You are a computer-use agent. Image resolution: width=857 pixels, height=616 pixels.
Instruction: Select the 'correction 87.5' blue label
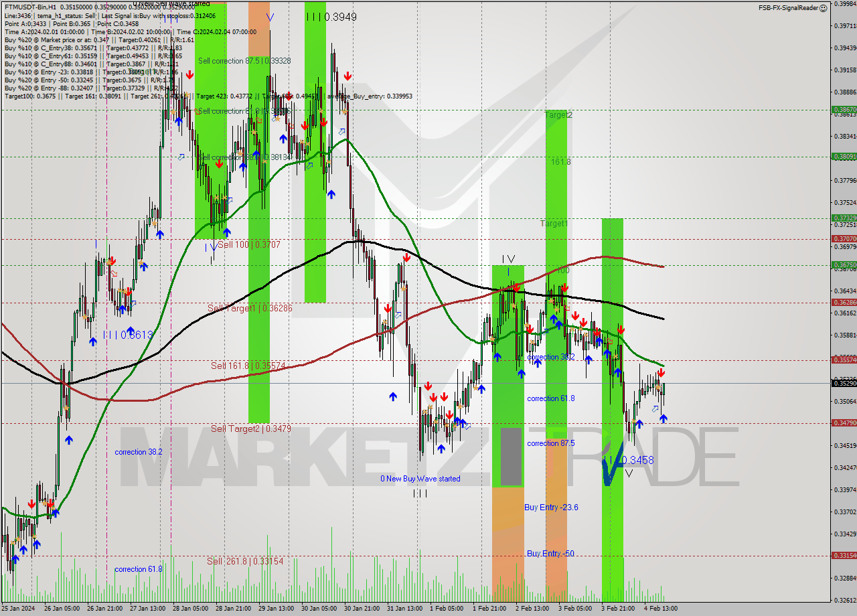tap(551, 443)
